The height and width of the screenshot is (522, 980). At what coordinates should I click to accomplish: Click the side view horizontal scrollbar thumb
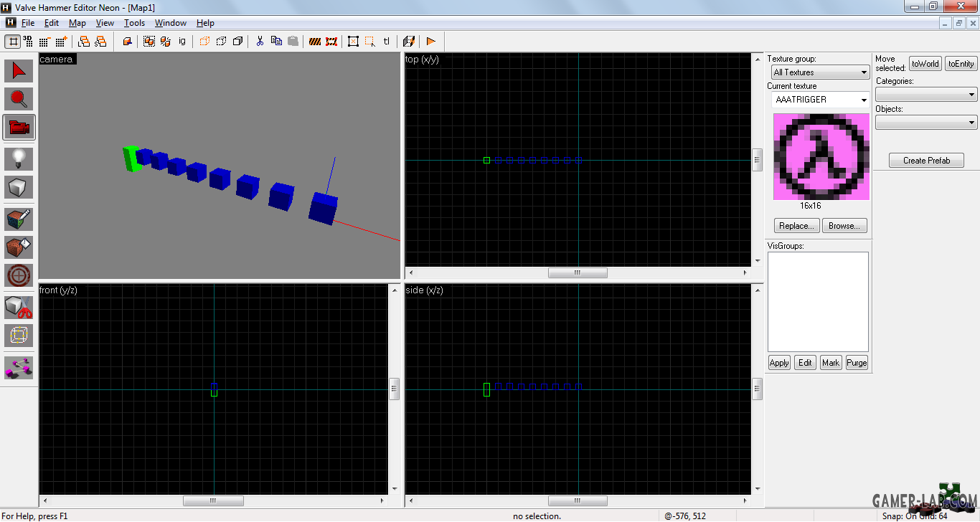click(578, 501)
